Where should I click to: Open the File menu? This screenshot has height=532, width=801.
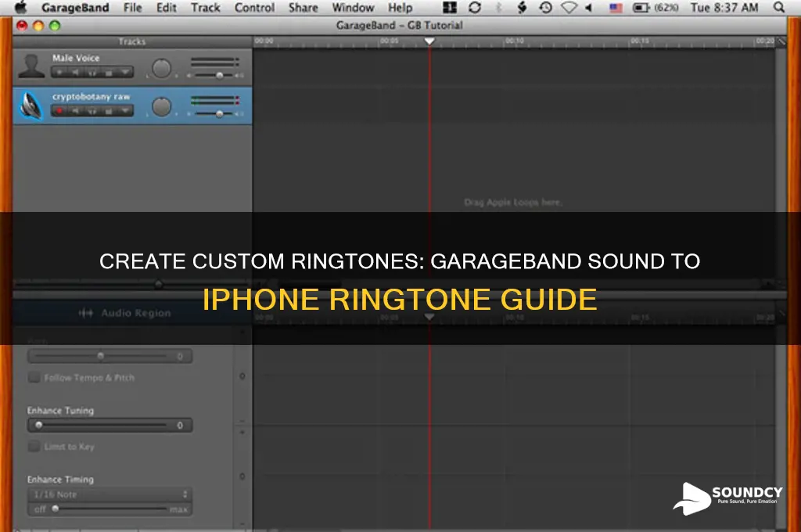(133, 8)
